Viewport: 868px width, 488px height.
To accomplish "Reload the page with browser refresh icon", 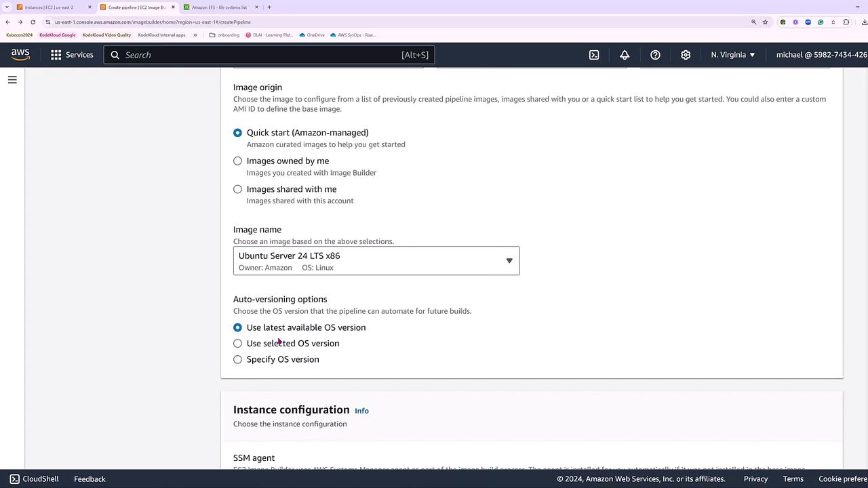I will tap(33, 22).
